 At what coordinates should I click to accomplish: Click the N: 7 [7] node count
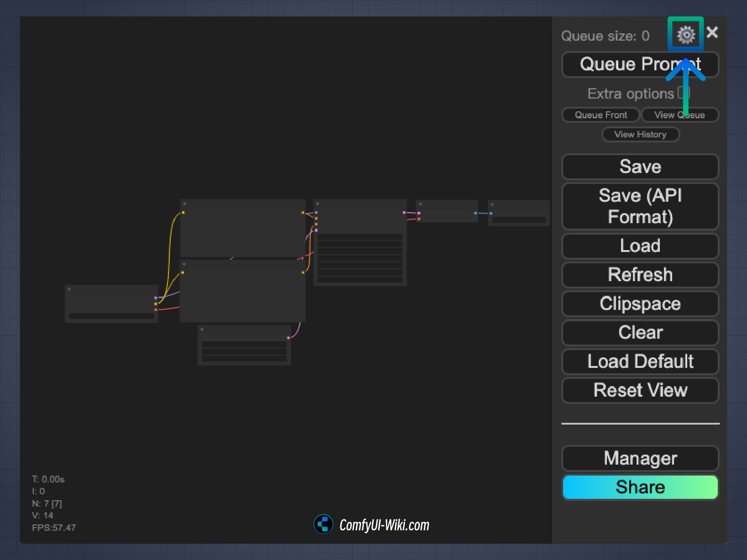(47, 503)
